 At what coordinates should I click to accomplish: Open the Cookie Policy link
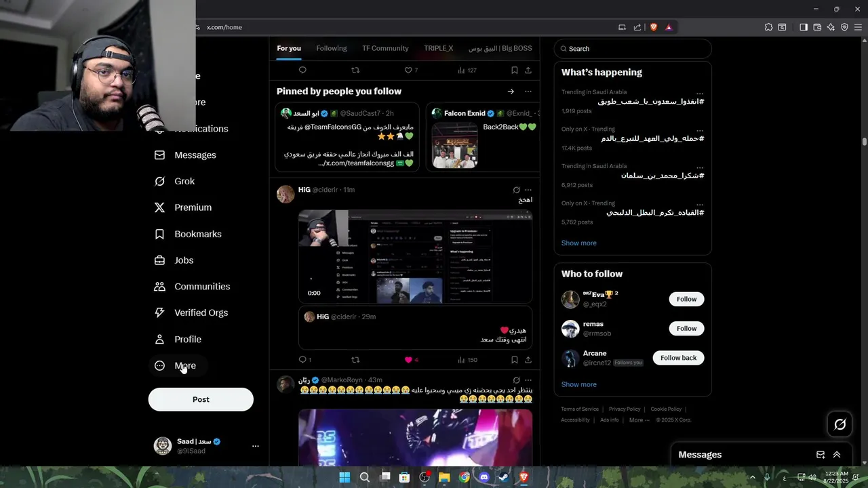click(x=666, y=409)
